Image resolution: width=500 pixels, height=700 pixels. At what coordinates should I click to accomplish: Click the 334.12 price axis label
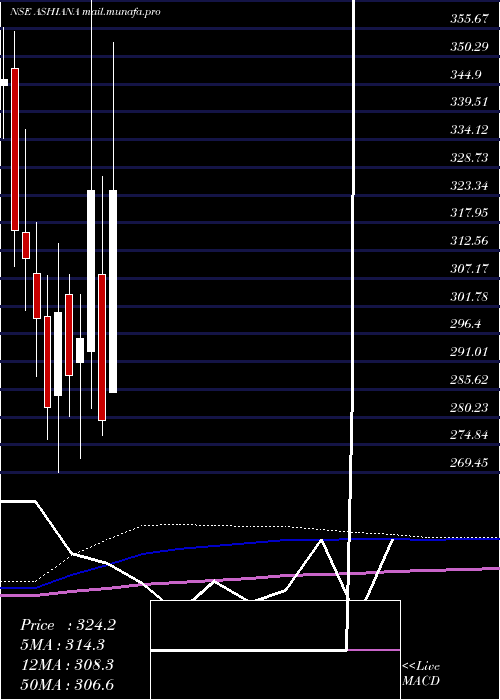(469, 130)
